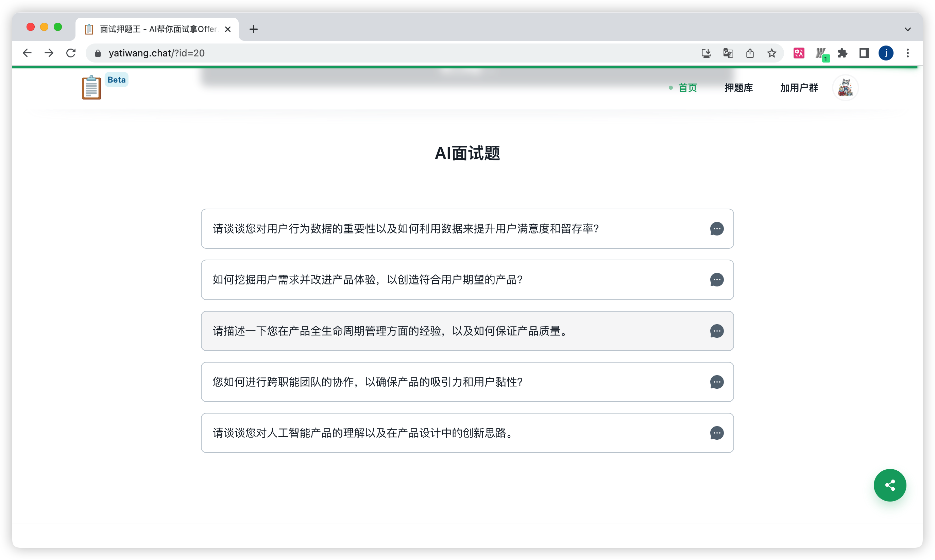Click the macOS yellow minimize button
Viewport: 935px width, 560px height.
click(x=44, y=27)
